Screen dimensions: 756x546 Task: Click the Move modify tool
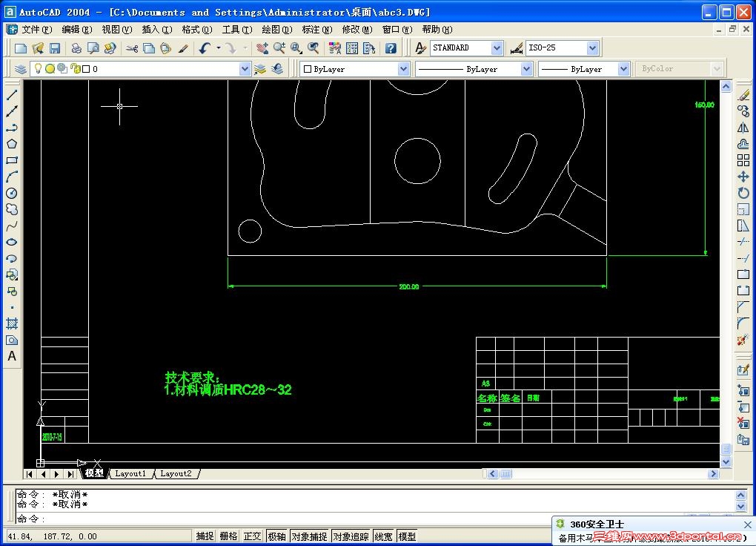[x=743, y=177]
